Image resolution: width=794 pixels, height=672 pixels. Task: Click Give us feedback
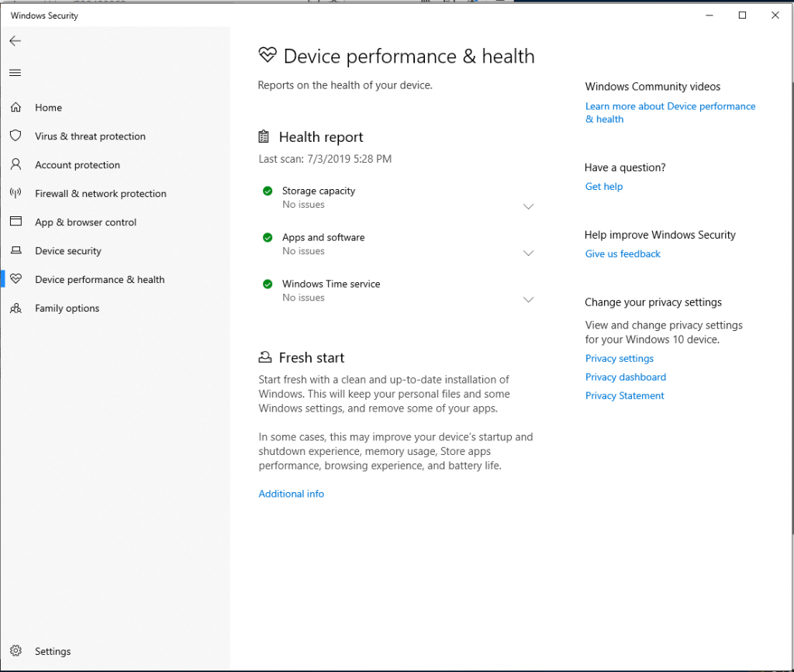tap(623, 253)
